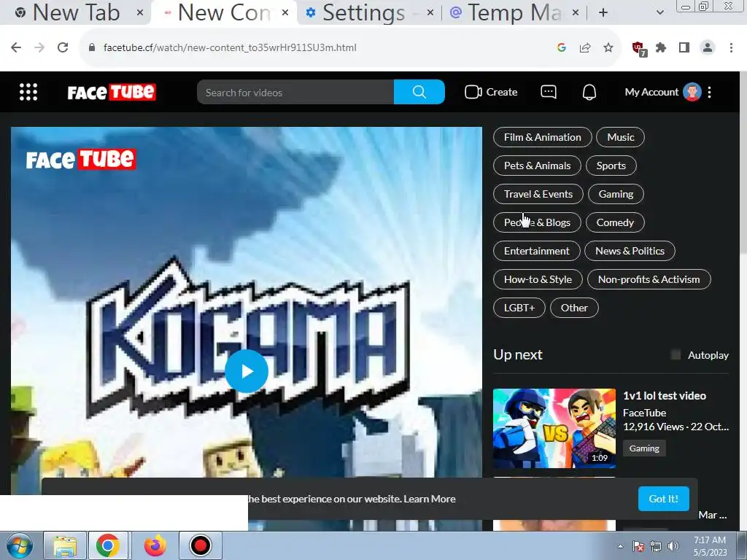This screenshot has height=560, width=747.
Task: Select the Film & Animation category
Action: tap(543, 137)
